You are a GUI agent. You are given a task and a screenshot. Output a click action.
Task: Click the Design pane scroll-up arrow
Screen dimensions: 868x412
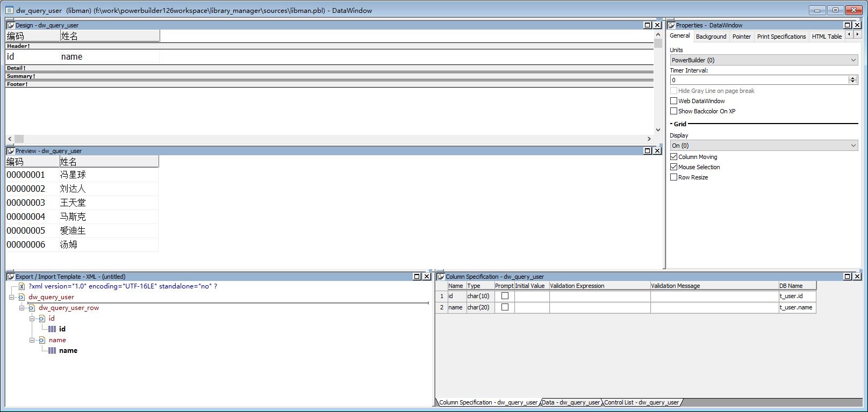tap(658, 34)
